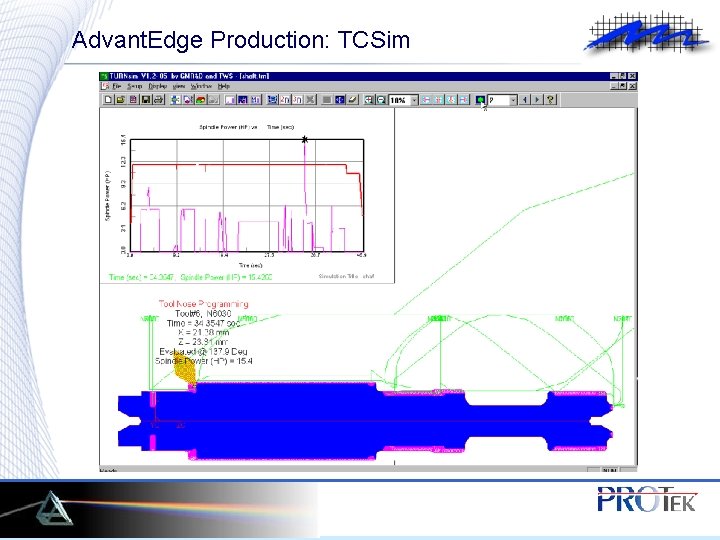Click inside the 10% zoom percentage field
Viewport: 720px width, 540px height.
click(x=400, y=100)
